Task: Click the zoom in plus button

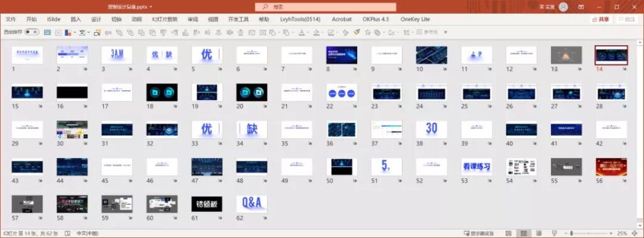Action: tap(611, 234)
